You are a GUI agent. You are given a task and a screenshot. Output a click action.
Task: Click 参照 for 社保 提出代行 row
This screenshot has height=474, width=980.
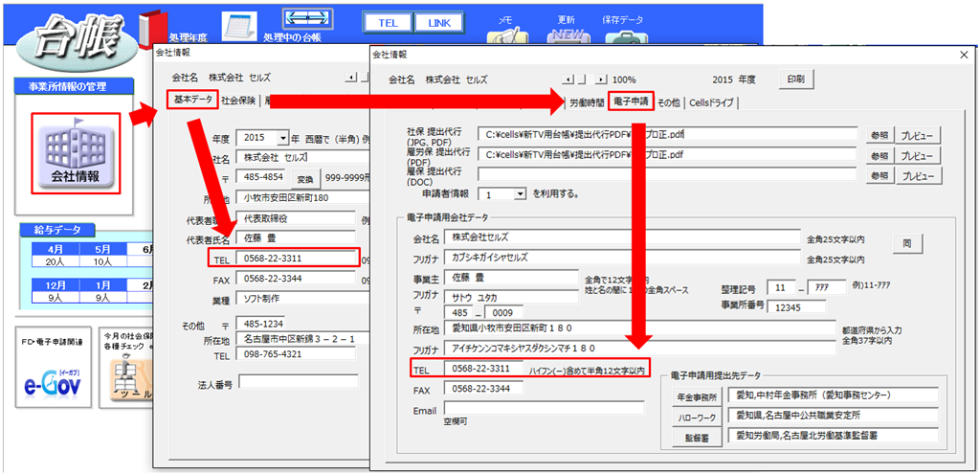click(x=879, y=135)
